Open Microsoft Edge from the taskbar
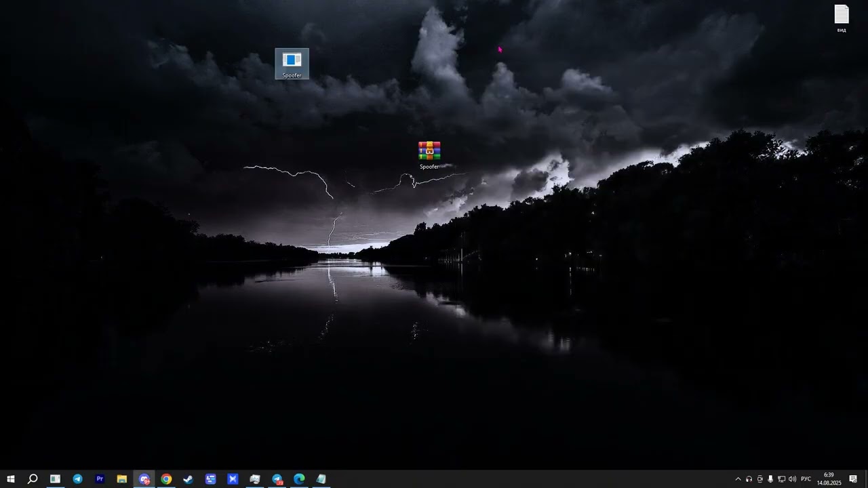This screenshot has height=488, width=868. [x=299, y=479]
